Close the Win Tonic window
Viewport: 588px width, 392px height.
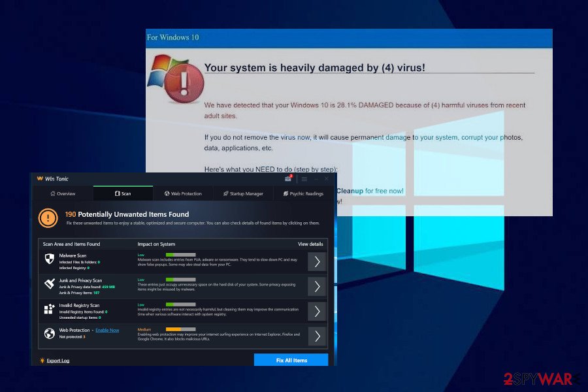pyautogui.click(x=327, y=179)
